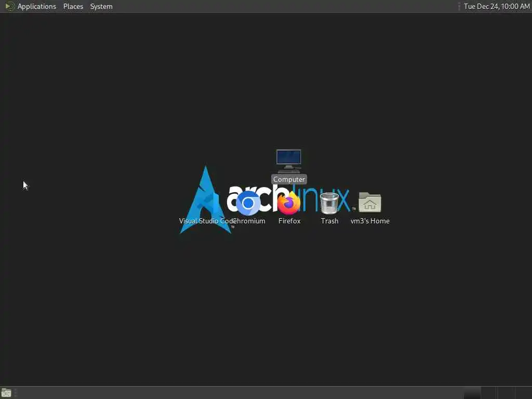
Task: Click the Visual Studio Code label
Action: 207,221
